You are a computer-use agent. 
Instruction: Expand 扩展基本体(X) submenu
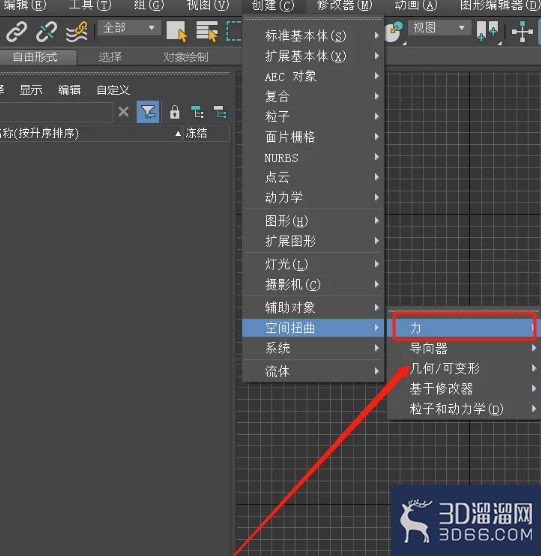[x=313, y=56]
